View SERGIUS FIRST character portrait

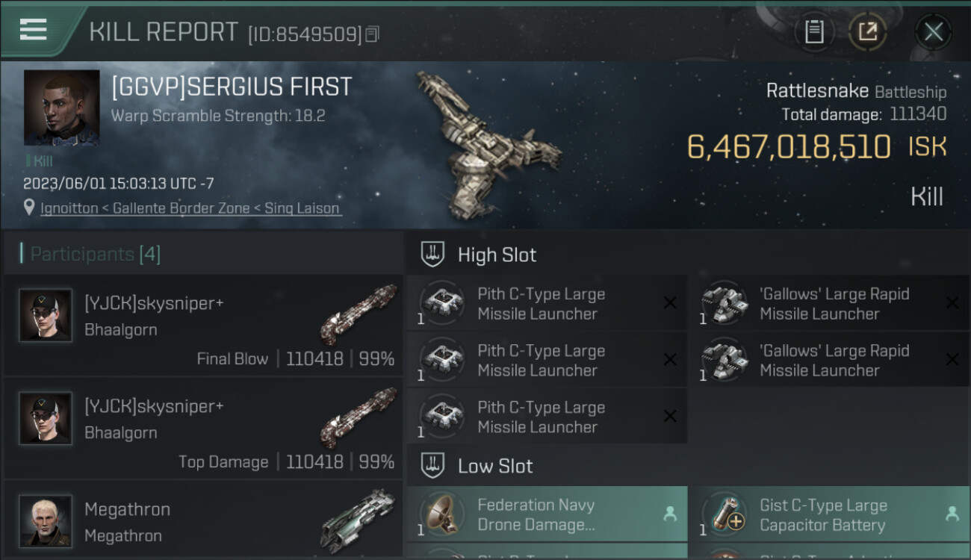(61, 108)
